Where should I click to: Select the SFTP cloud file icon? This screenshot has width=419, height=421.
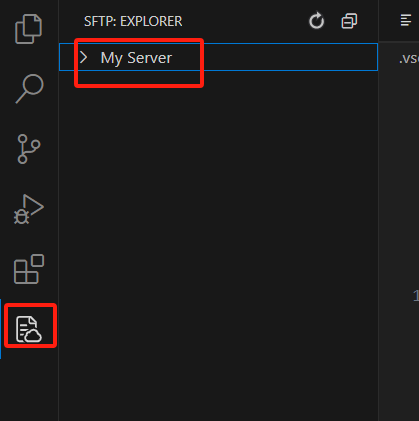tap(29, 329)
